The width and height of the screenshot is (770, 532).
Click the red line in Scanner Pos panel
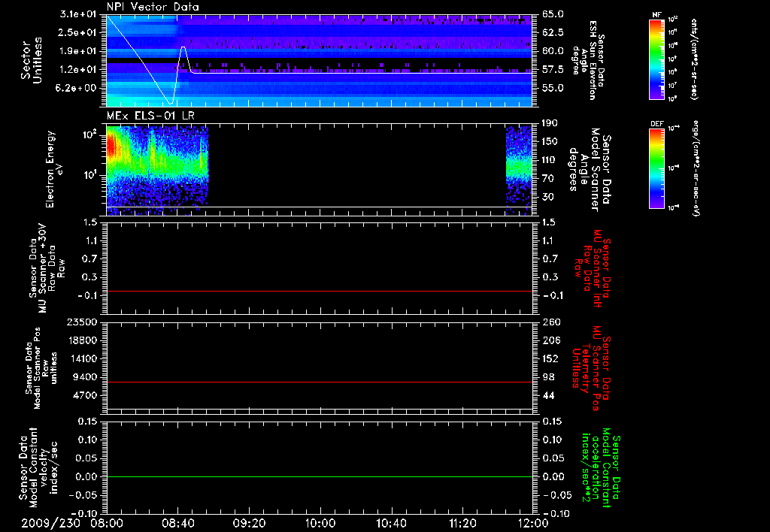point(320,382)
